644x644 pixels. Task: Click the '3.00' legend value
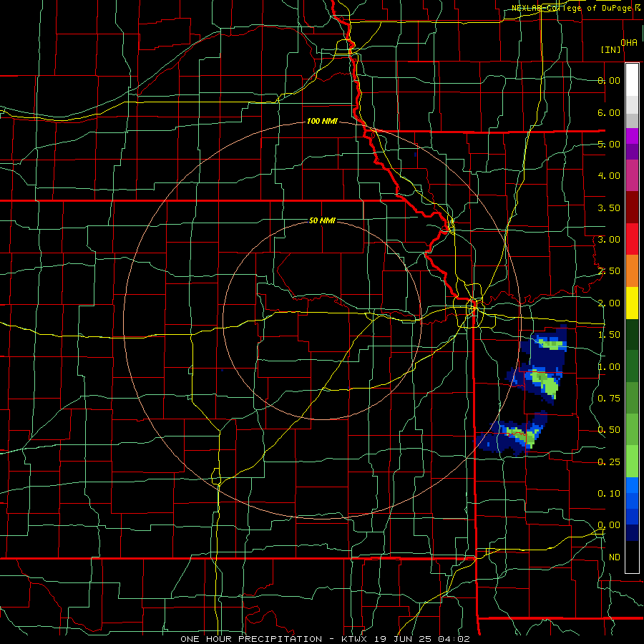[609, 240]
